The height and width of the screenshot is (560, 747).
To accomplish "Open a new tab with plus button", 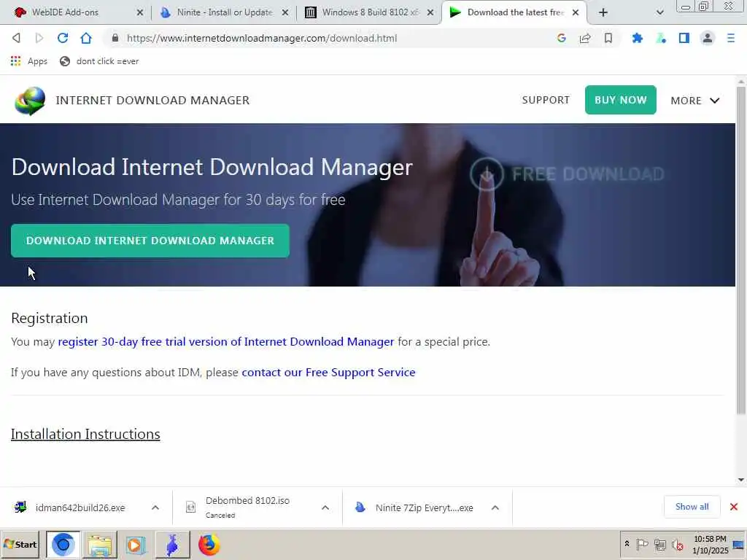I will pyautogui.click(x=603, y=12).
